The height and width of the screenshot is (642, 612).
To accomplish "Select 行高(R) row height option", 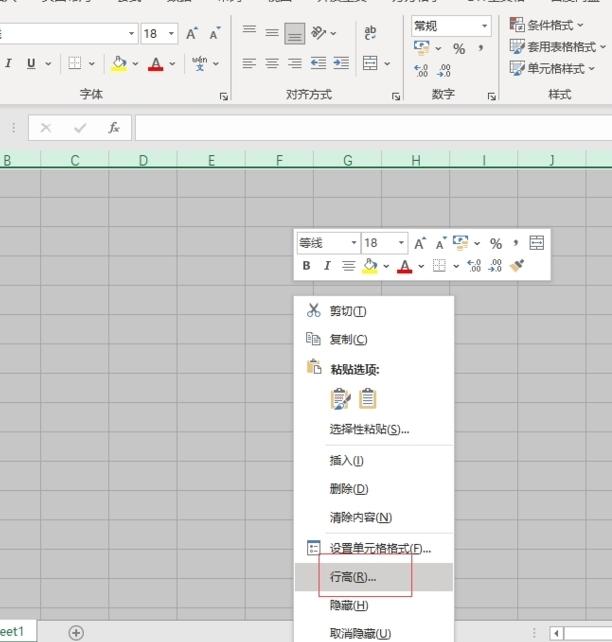I will [374, 577].
